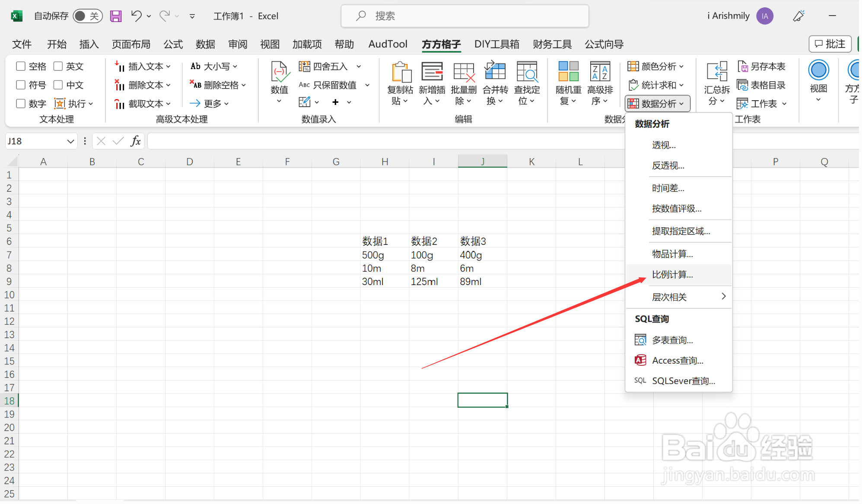Click the 另存本表 icon
This screenshot has width=862, height=504.
point(742,67)
